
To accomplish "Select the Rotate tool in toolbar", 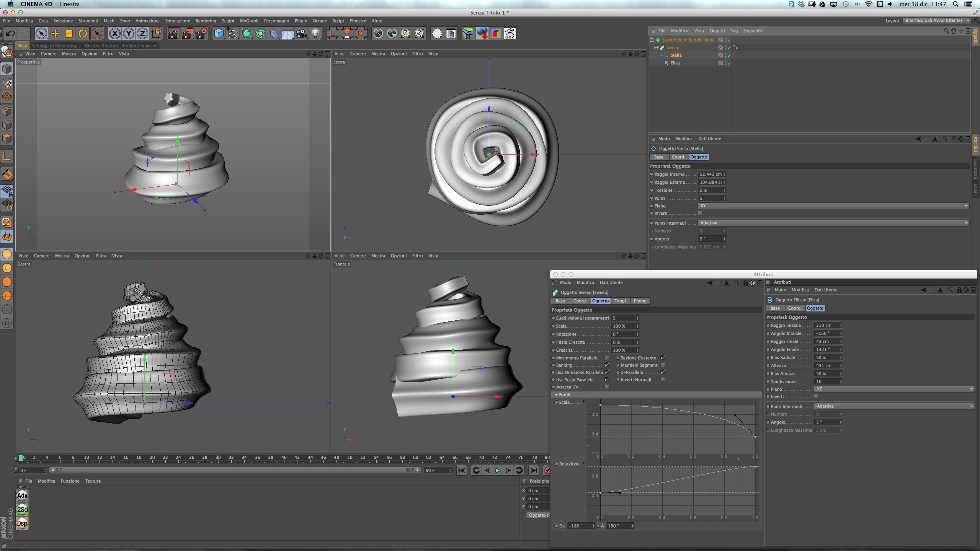I will pos(83,34).
